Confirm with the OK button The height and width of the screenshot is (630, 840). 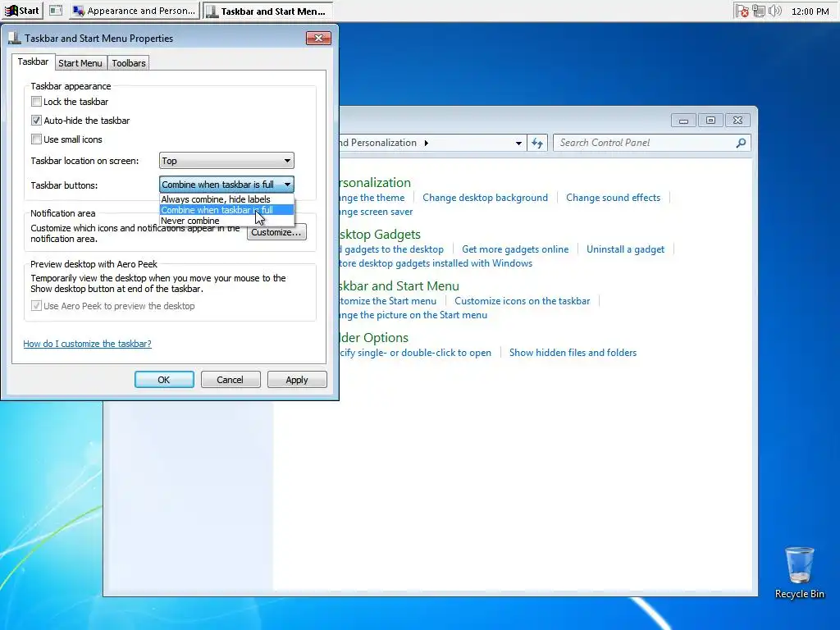(x=164, y=379)
